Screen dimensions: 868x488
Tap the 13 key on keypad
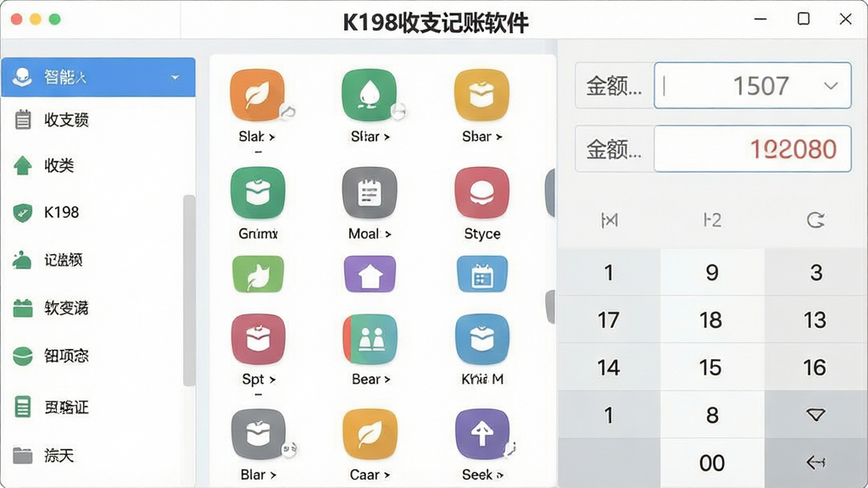coord(816,319)
